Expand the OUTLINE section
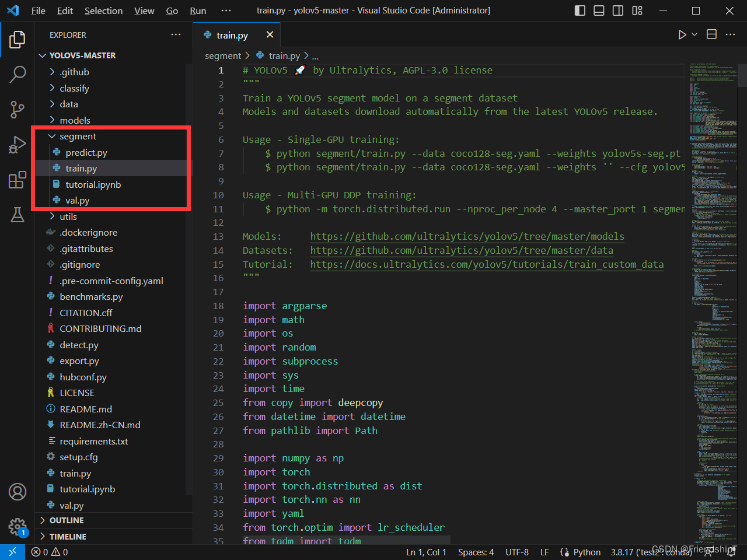The width and height of the screenshot is (747, 560). click(x=113, y=520)
